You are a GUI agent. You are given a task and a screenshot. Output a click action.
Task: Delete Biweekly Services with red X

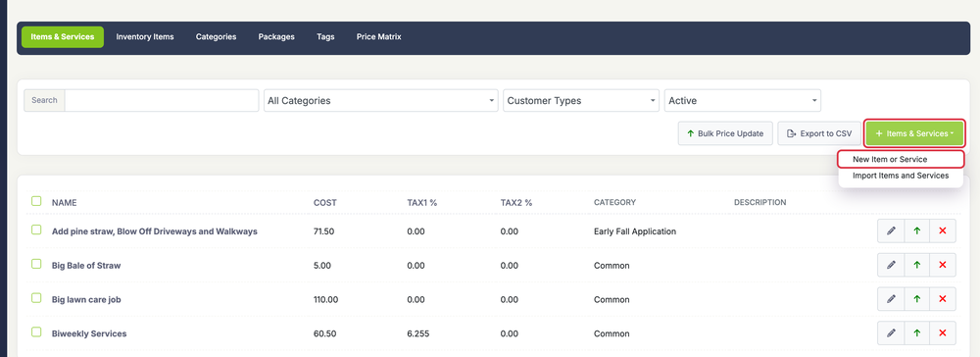point(943,333)
